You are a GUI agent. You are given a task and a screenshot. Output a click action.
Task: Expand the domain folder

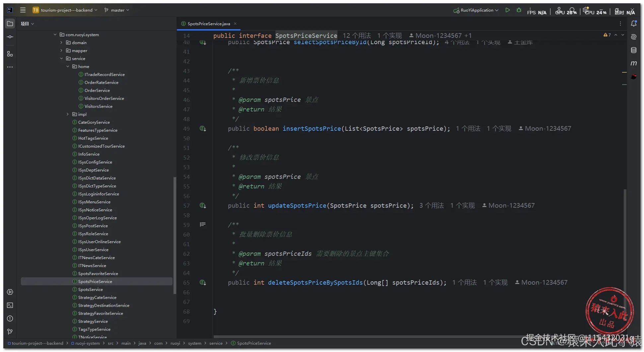coord(61,42)
